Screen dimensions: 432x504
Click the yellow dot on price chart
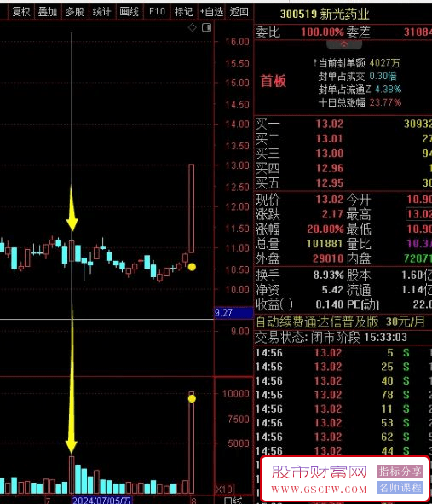pyautogui.click(x=192, y=267)
